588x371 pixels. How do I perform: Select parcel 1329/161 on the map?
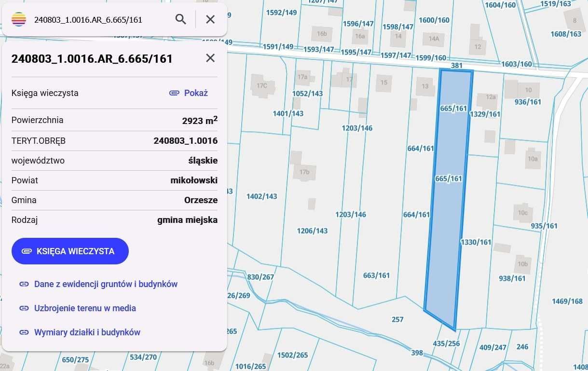(x=485, y=114)
